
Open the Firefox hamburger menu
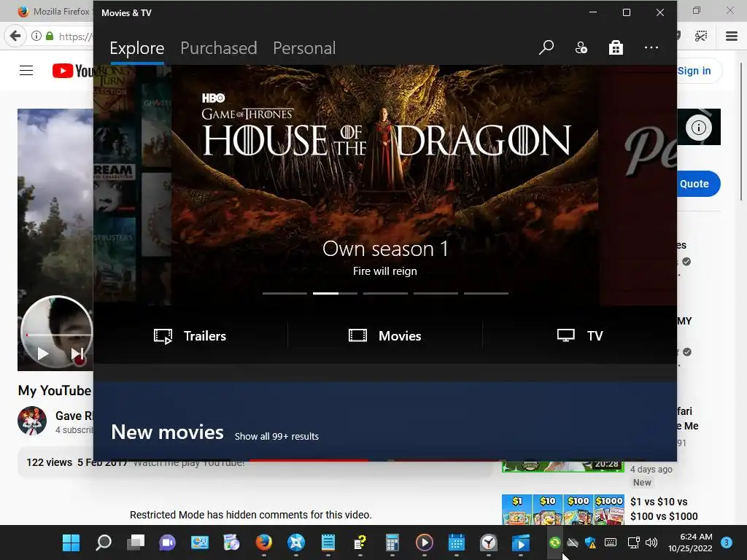click(731, 36)
